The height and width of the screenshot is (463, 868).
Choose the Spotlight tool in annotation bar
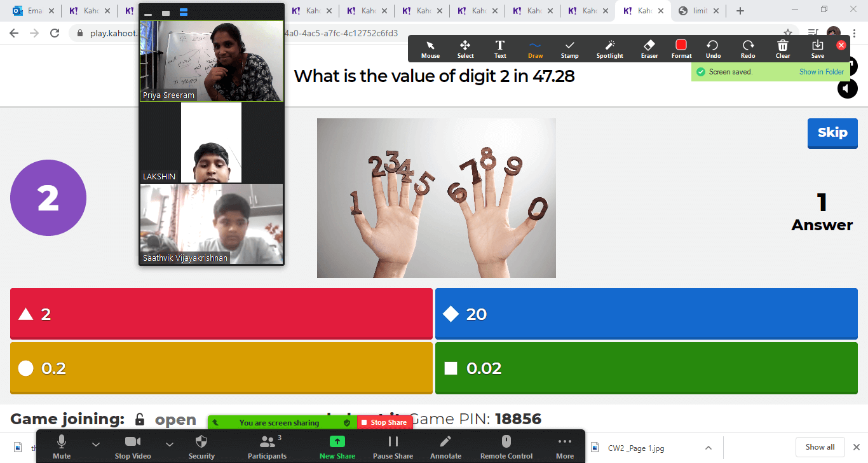click(609, 48)
